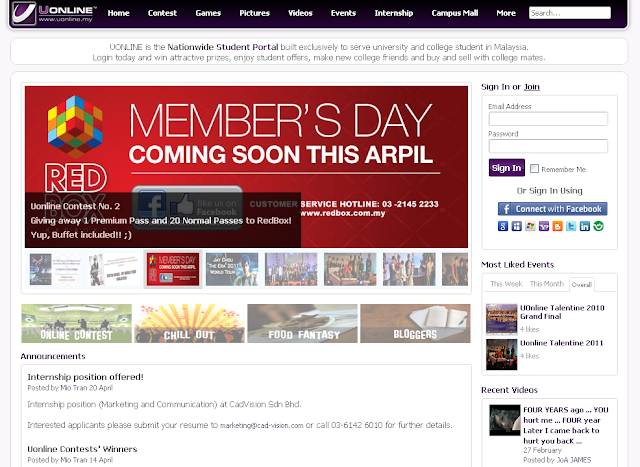Select the Jay Chou World Tour thumbnail
640x467 pixels.
[232, 269]
